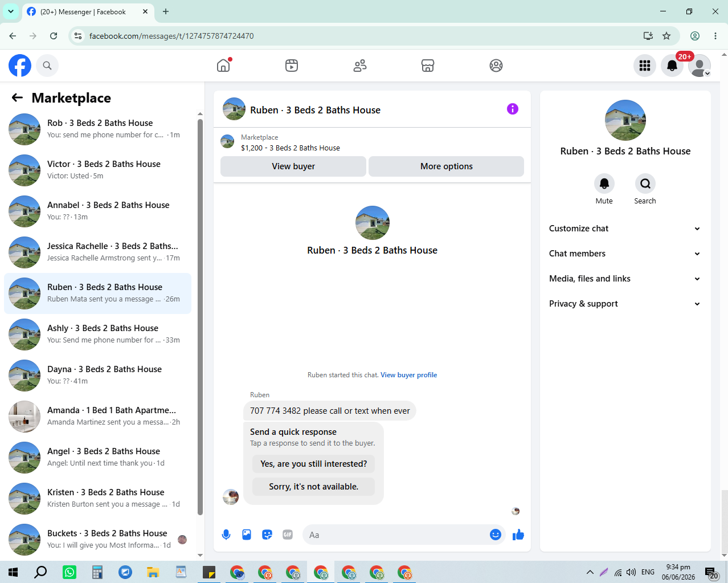Open File Explorer from the taskbar
Viewport: 728px width, 583px height.
coord(153,572)
